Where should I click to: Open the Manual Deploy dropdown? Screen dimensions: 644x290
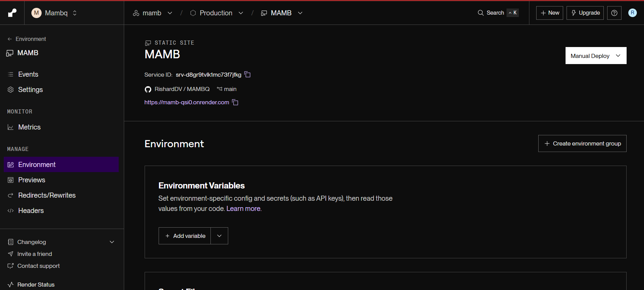coord(596,56)
